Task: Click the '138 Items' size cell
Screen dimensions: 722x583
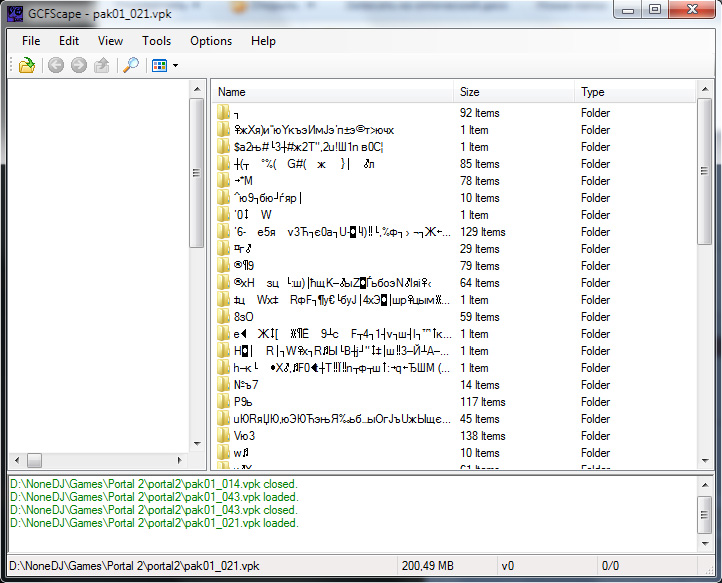Action: coord(483,436)
